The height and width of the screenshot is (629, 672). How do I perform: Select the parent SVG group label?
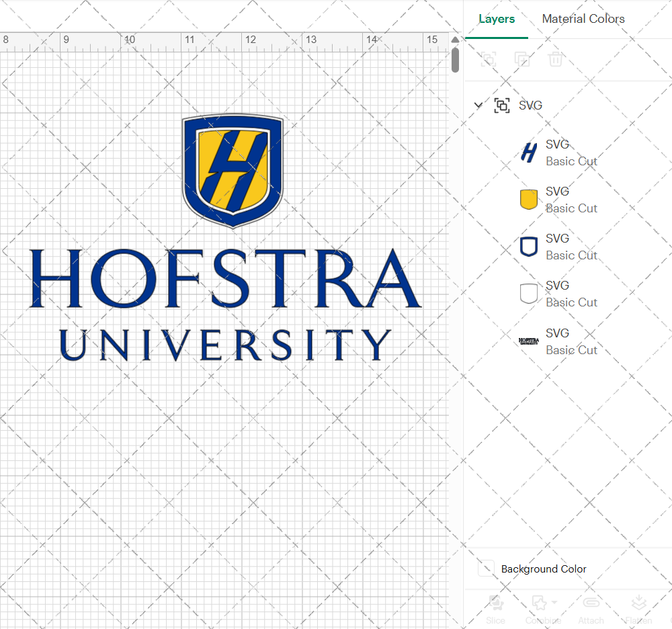(530, 106)
